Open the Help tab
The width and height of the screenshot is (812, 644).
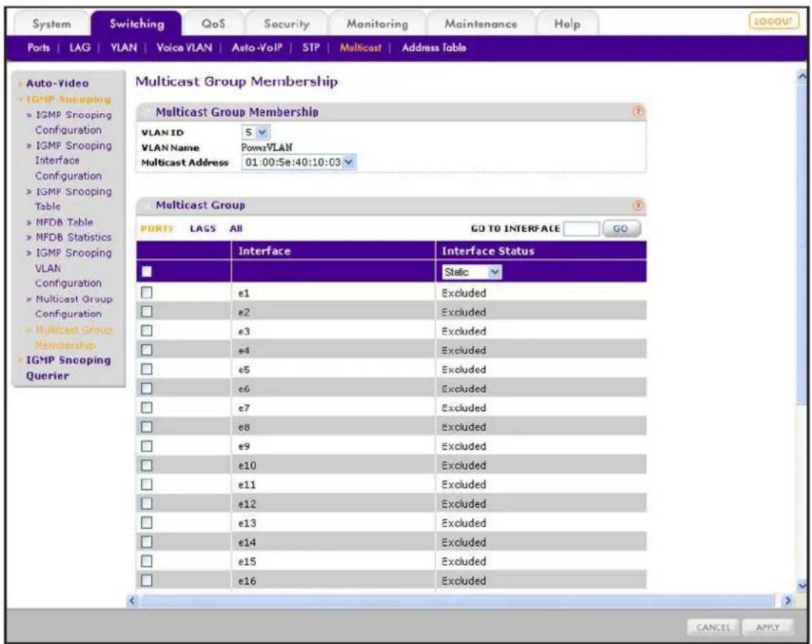pyautogui.click(x=567, y=24)
